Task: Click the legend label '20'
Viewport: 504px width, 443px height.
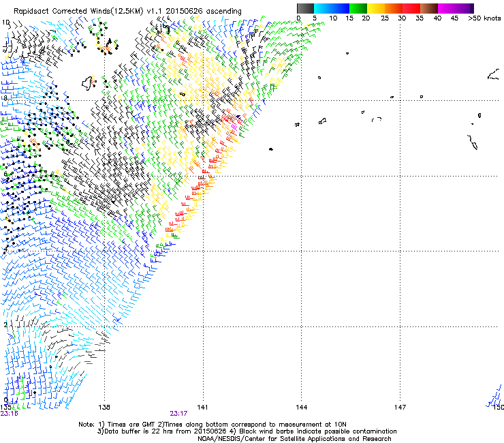Action: 366,18
